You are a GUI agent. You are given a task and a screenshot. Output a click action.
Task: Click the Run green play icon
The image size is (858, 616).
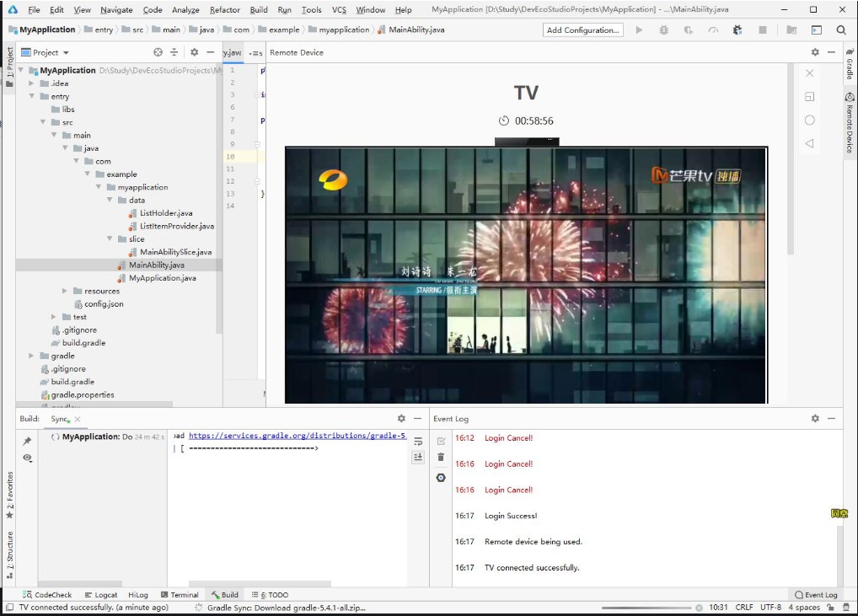[639, 30]
